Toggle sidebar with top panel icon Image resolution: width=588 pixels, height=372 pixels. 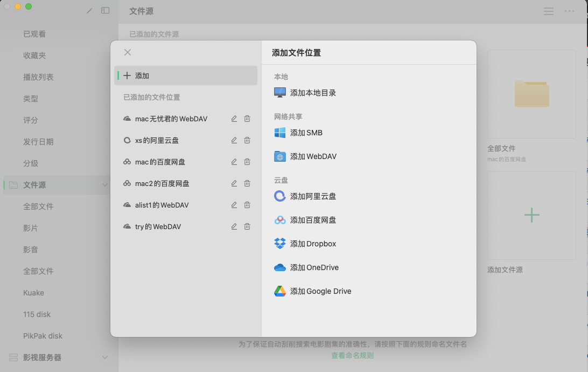tap(106, 10)
